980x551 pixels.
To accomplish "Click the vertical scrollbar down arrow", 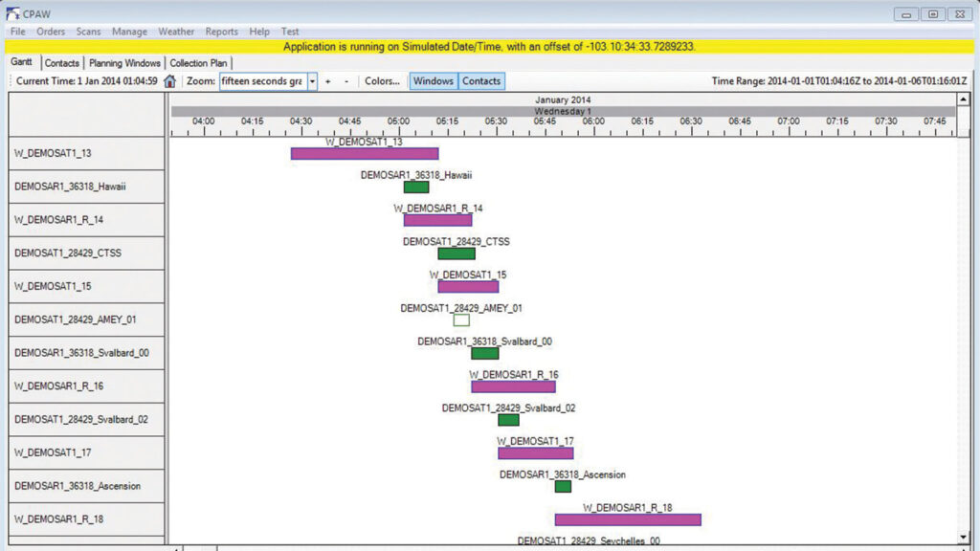I will point(963,538).
